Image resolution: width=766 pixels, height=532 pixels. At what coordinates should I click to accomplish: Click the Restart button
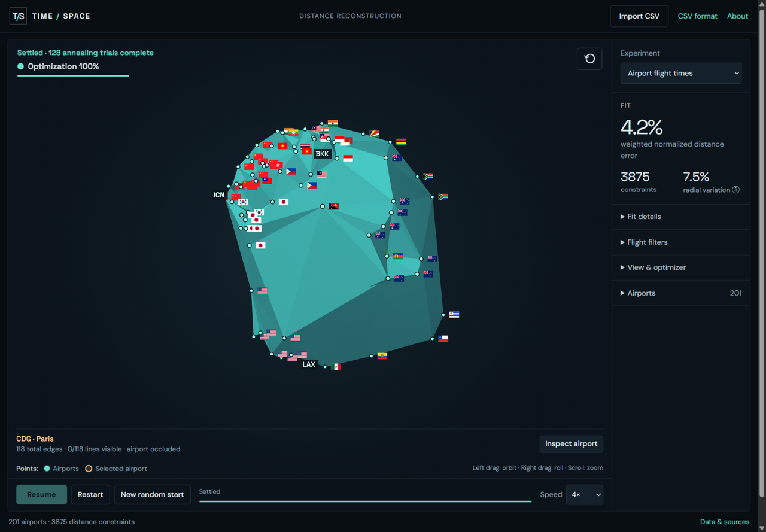pyautogui.click(x=90, y=495)
